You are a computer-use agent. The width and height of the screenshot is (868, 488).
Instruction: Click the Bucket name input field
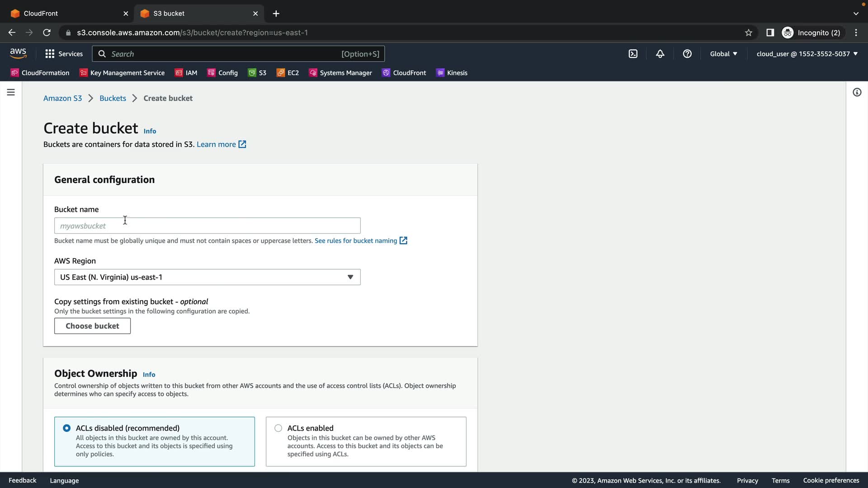click(x=207, y=225)
